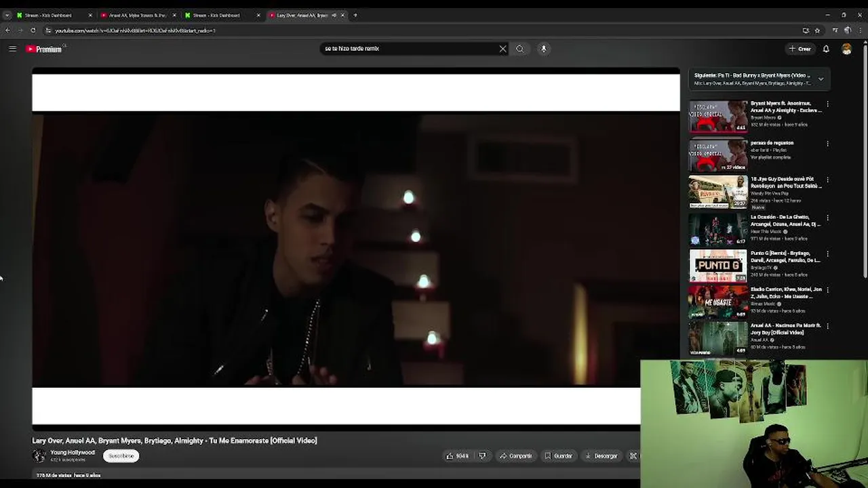The height and width of the screenshot is (488, 868).
Task: Close the 'Anuel AA, Myke Towers' tab
Action: pos(174,15)
